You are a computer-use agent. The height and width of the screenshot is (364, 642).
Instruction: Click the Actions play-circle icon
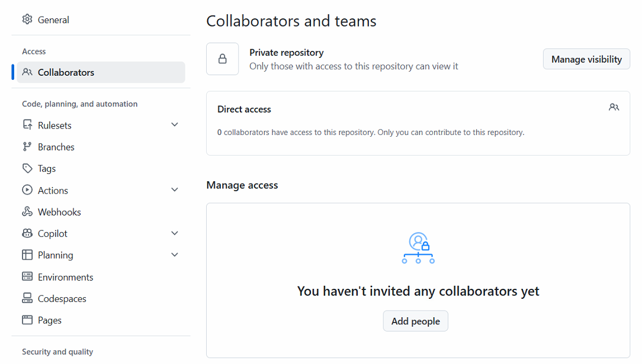tap(27, 190)
